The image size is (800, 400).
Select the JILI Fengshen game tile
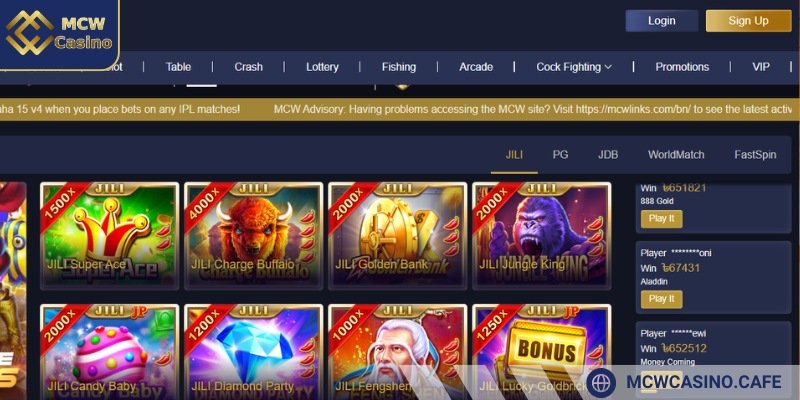397,352
